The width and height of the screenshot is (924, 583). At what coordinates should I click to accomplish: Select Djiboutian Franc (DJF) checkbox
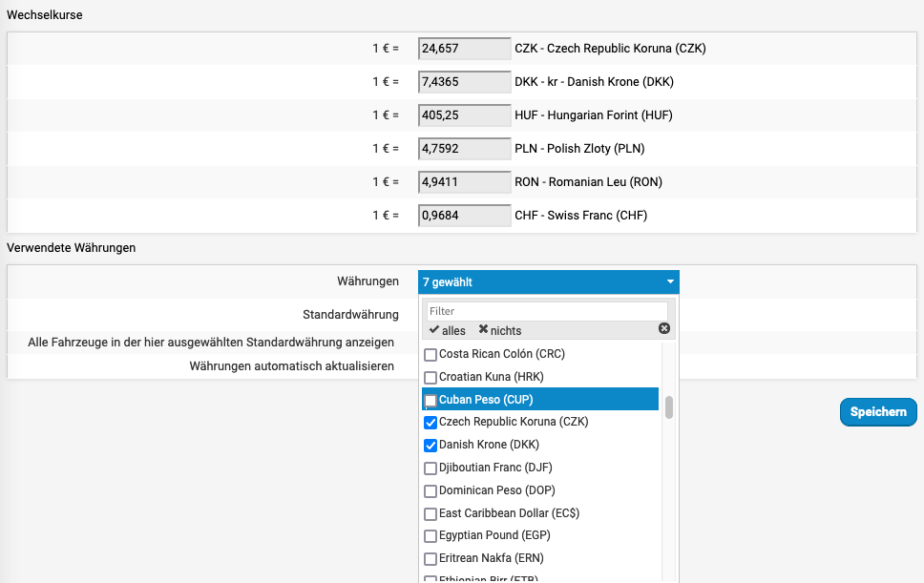pos(431,468)
